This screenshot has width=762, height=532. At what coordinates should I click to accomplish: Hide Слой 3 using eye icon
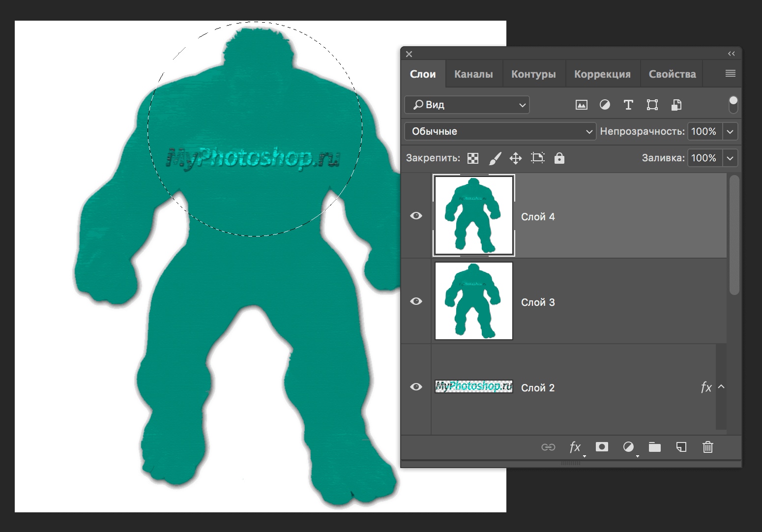(x=416, y=301)
